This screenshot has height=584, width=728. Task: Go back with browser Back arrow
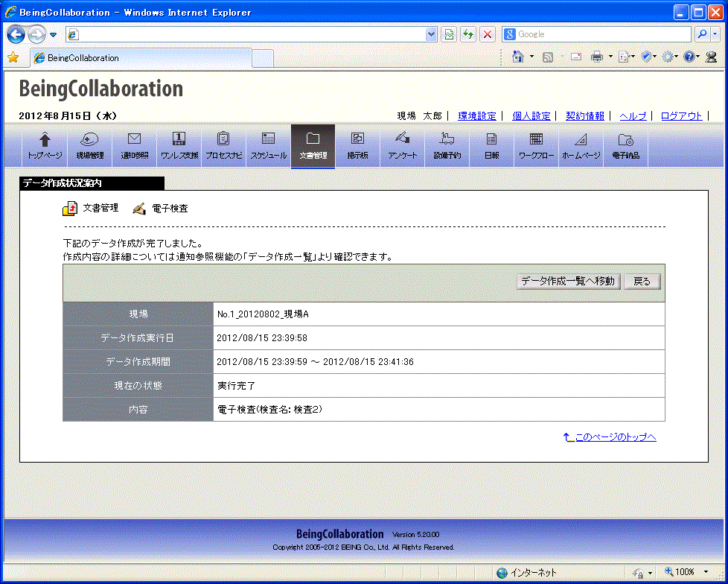16,34
